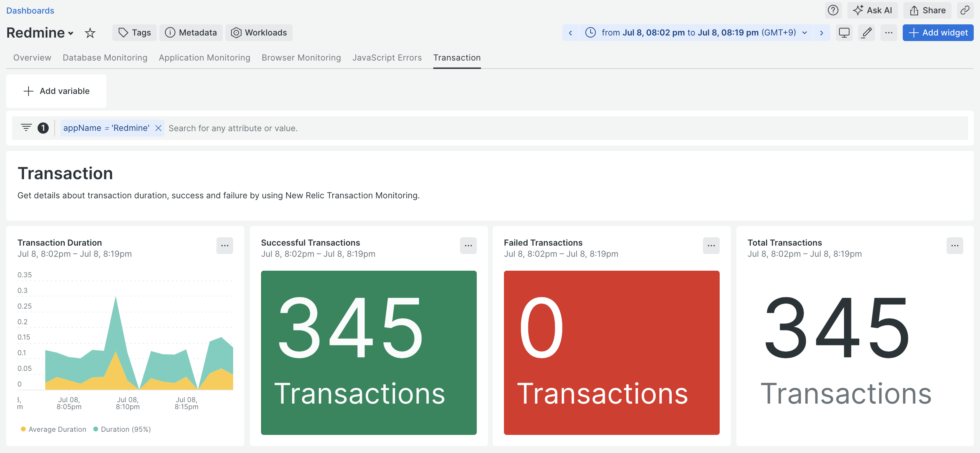Image resolution: width=980 pixels, height=453 pixels.
Task: Open the Dashboards breadcrumb link
Action: [30, 10]
